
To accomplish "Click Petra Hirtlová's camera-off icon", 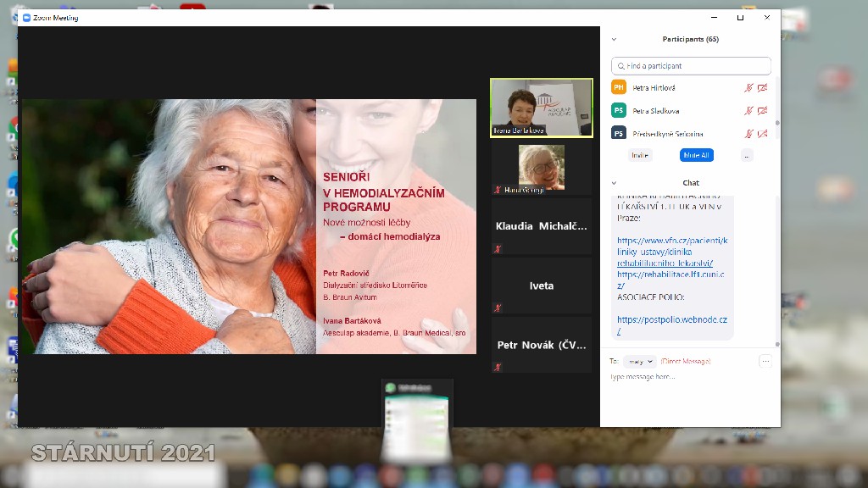I will (762, 87).
